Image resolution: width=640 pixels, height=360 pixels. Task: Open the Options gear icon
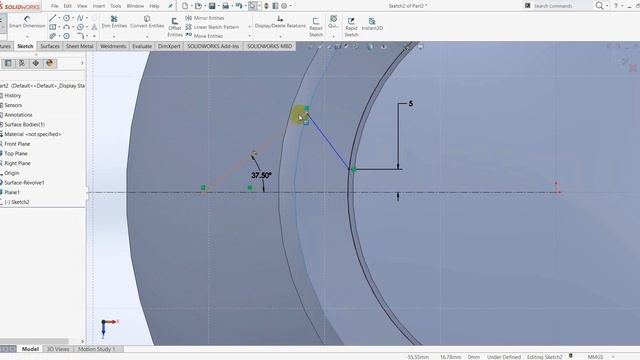tap(284, 6)
